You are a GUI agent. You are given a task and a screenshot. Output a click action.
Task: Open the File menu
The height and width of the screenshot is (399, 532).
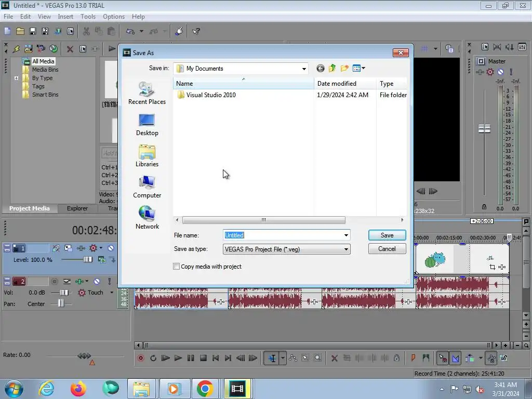pyautogui.click(x=8, y=17)
